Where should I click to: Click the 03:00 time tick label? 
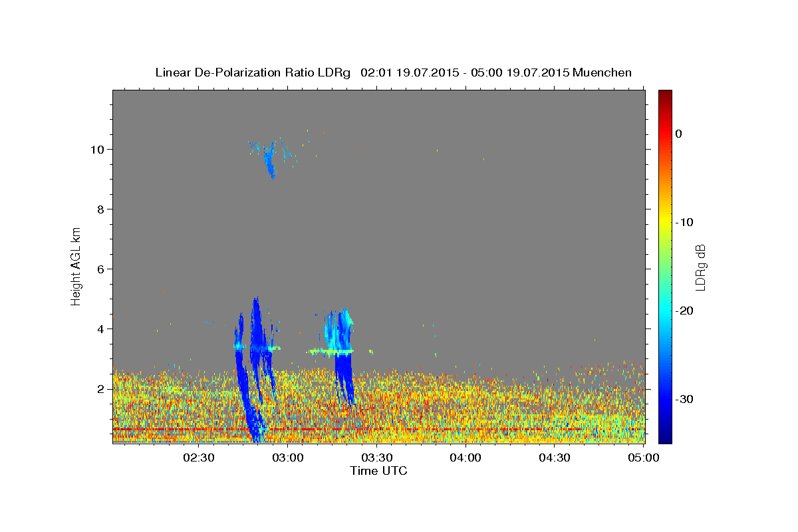(287, 458)
